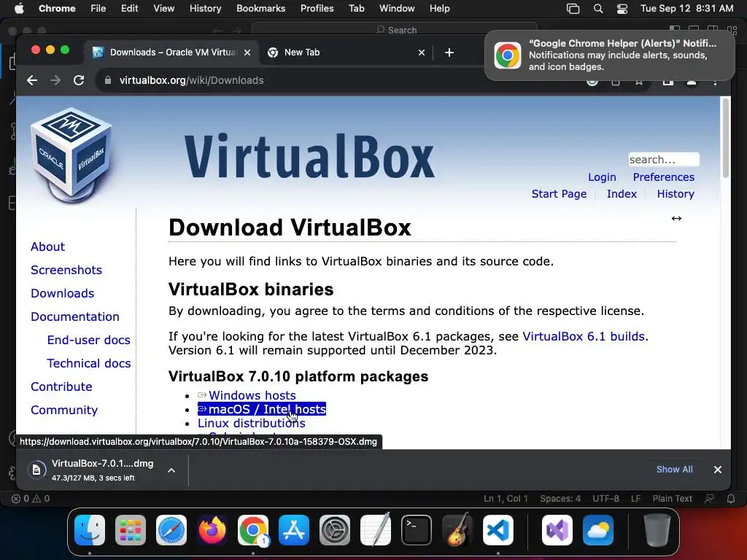747x560 pixels.
Task: Click the Spotlight search icon
Action: [x=598, y=9]
